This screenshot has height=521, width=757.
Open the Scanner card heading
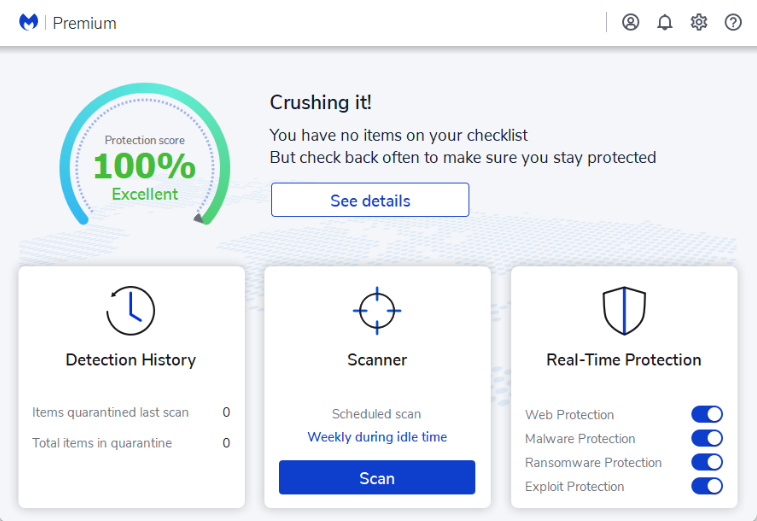click(x=377, y=360)
